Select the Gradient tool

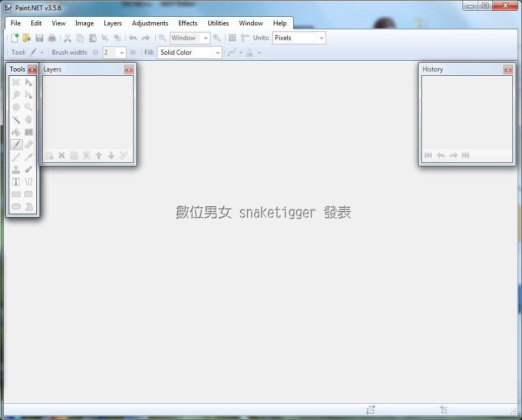[x=29, y=132]
